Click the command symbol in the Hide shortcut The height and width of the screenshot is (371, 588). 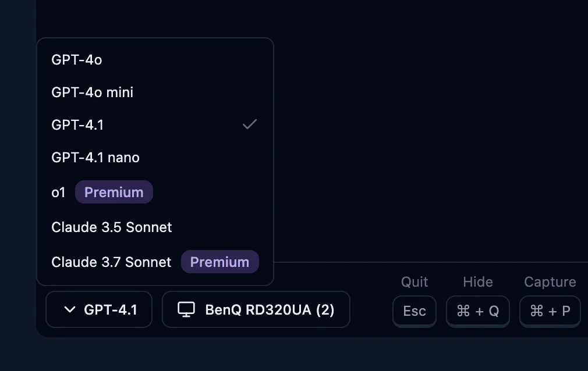click(x=463, y=311)
